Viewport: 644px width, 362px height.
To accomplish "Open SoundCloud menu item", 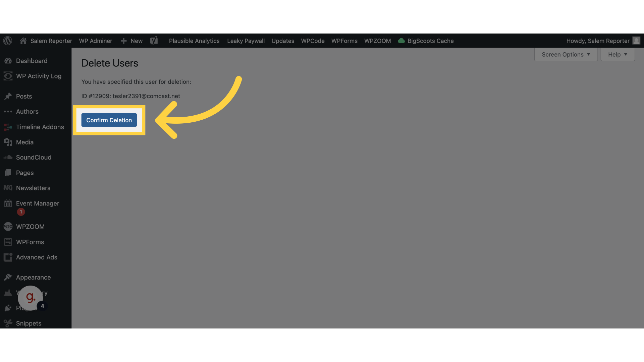I will point(33,157).
